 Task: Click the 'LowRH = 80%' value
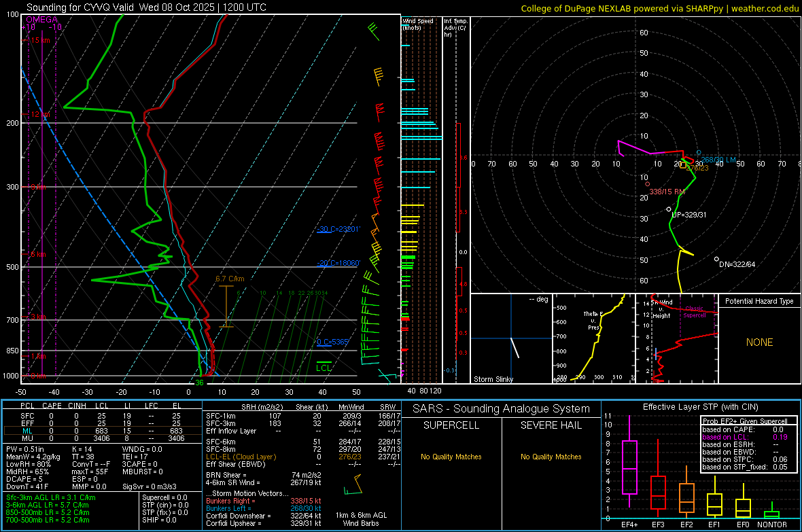29,465
